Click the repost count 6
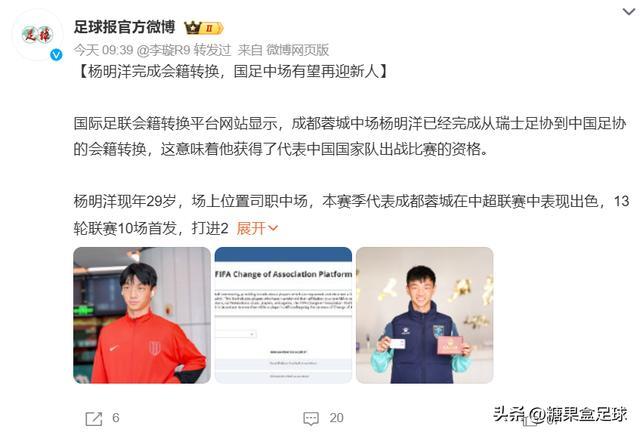The height and width of the screenshot is (435, 640). [116, 417]
